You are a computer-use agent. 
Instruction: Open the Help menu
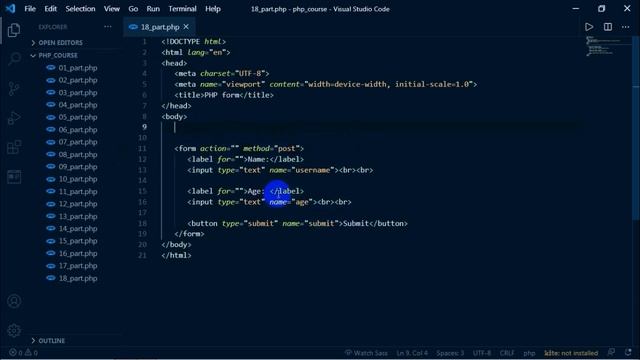[x=213, y=9]
